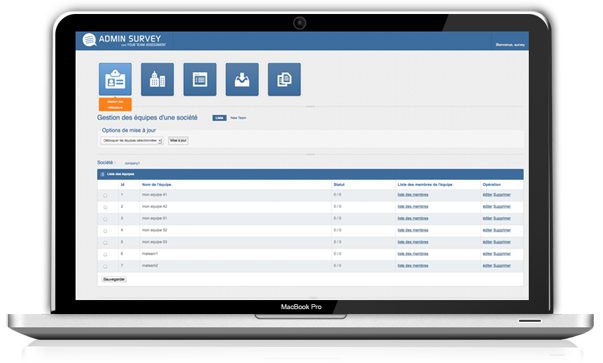This screenshot has height=363, width=603.
Task: Click Supprimer for mon equipe 51
Action: (x=502, y=218)
